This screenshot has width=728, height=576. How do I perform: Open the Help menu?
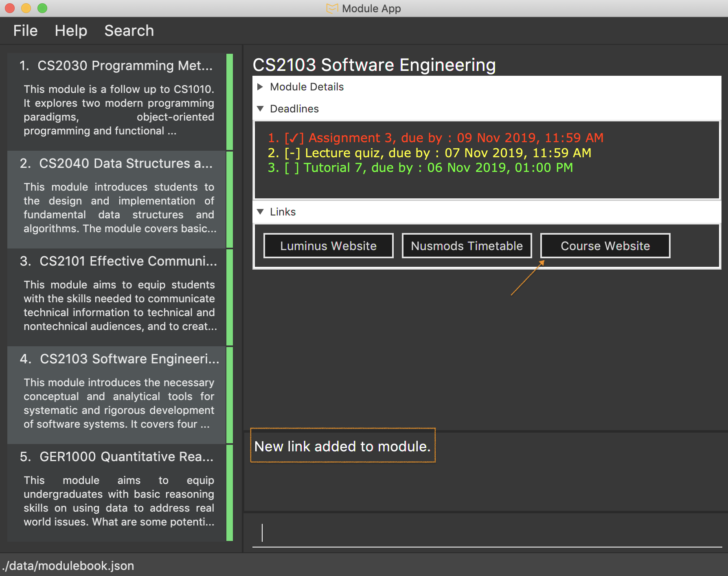(71, 31)
